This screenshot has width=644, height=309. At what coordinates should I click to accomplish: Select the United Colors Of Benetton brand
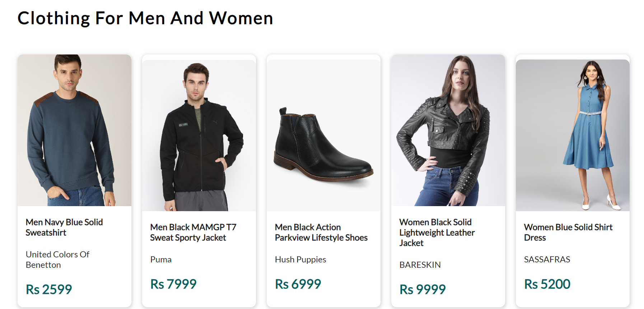pos(57,260)
